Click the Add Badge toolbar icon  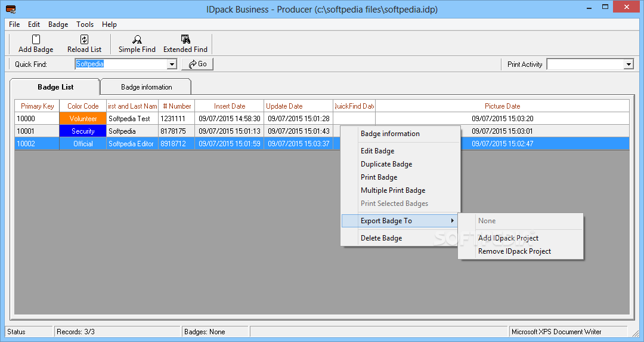click(36, 44)
